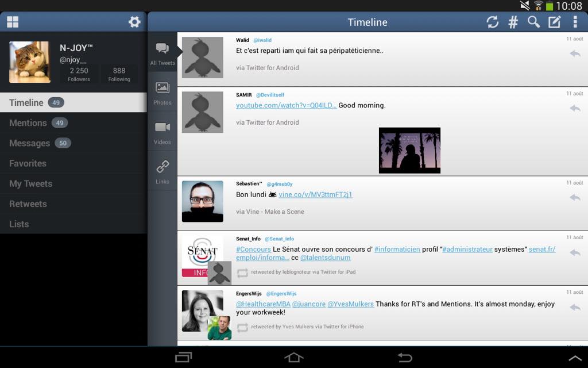Open EngersWijs avatar photo
The height and width of the screenshot is (368, 588).
(x=203, y=311)
